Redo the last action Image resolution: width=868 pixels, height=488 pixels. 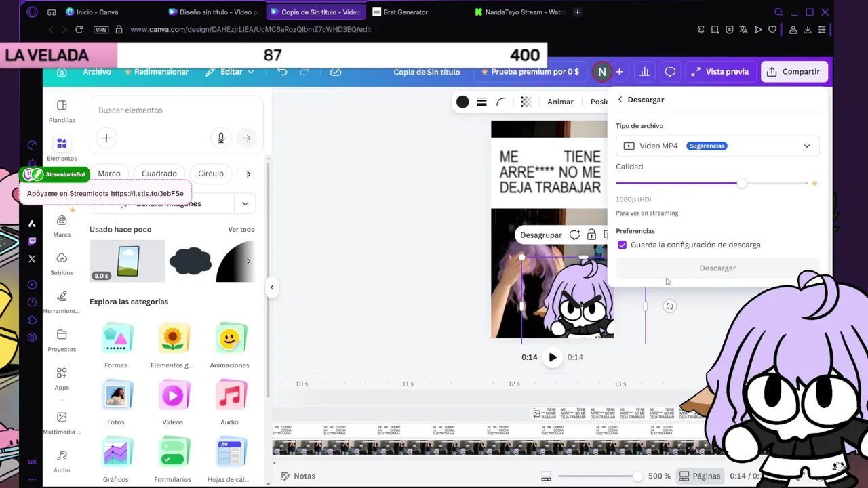point(304,72)
